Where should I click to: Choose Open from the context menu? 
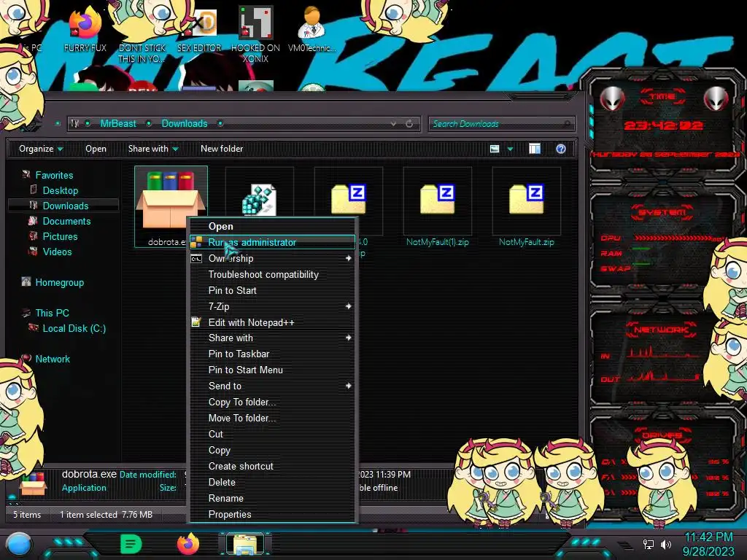pyautogui.click(x=273, y=226)
